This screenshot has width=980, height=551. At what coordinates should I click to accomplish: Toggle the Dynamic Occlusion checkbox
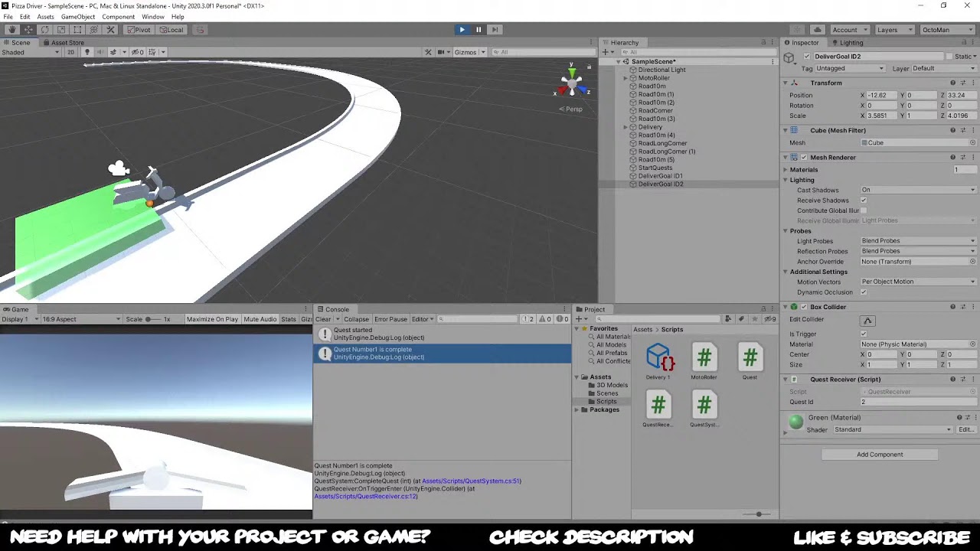point(864,292)
